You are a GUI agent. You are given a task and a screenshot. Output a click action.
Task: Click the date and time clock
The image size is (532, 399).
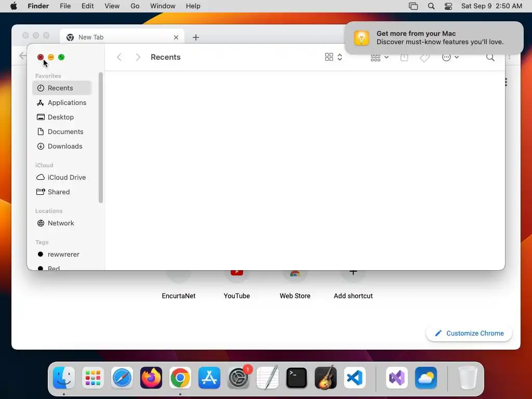[x=491, y=6]
